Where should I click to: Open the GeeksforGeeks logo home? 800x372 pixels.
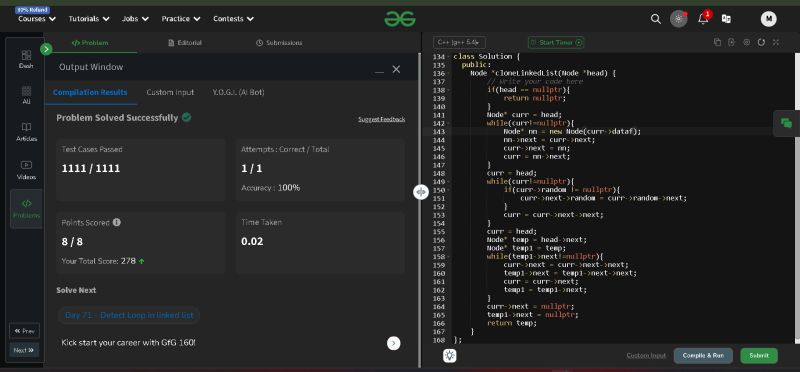pos(400,19)
